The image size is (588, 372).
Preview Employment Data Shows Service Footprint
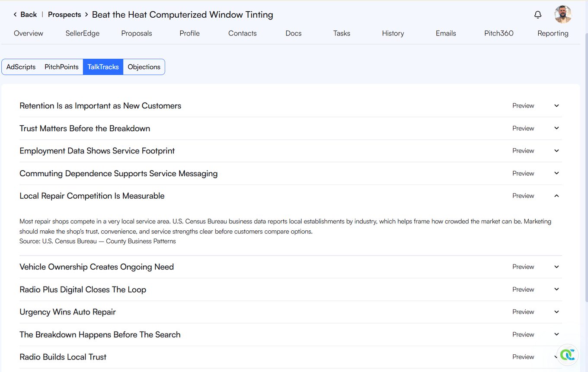click(x=523, y=151)
